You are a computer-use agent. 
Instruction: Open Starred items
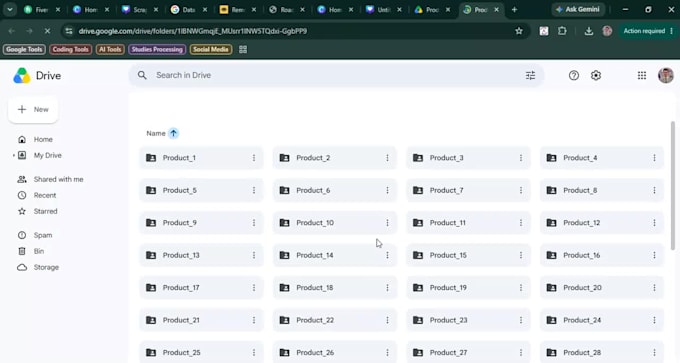46,212
